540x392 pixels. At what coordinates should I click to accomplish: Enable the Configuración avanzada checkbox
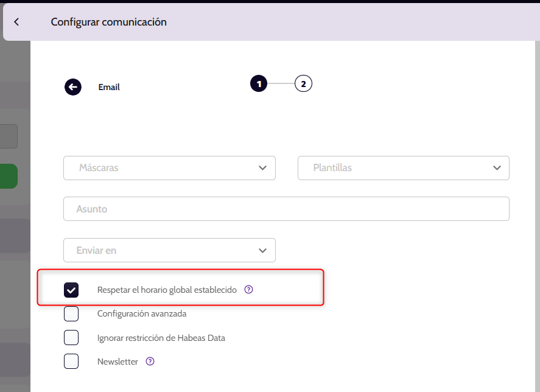click(71, 314)
